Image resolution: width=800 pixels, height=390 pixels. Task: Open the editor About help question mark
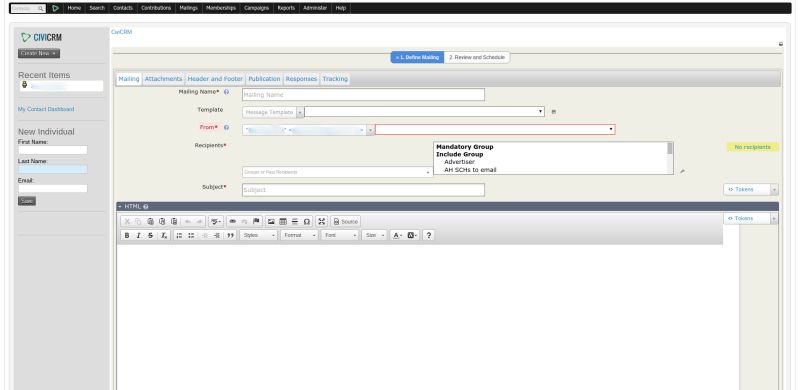pos(429,235)
